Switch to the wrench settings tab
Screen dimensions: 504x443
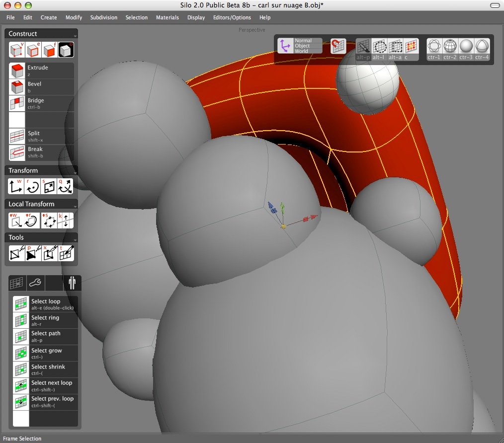click(x=35, y=283)
